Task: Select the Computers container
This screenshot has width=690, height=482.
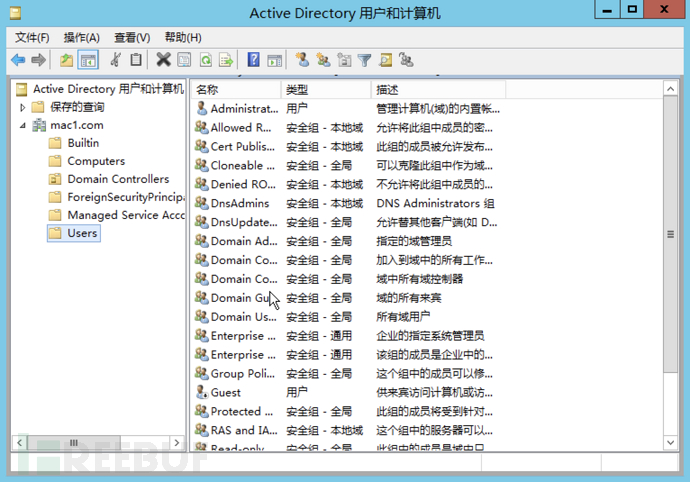Action: [x=96, y=161]
